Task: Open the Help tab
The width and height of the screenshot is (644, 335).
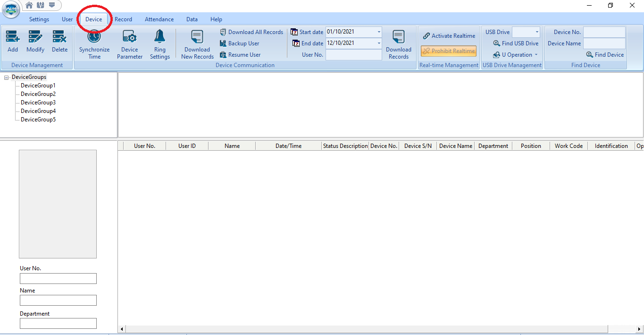Action: pos(216,19)
